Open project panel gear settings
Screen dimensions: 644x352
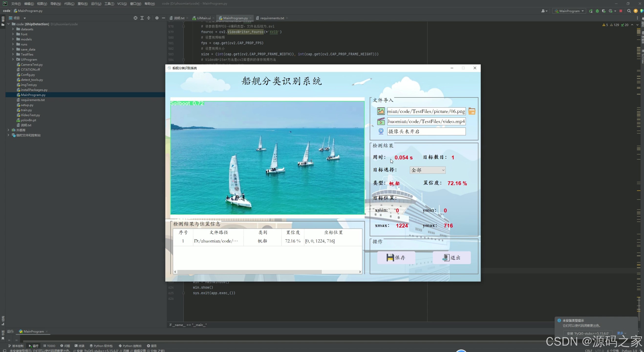[x=157, y=18]
